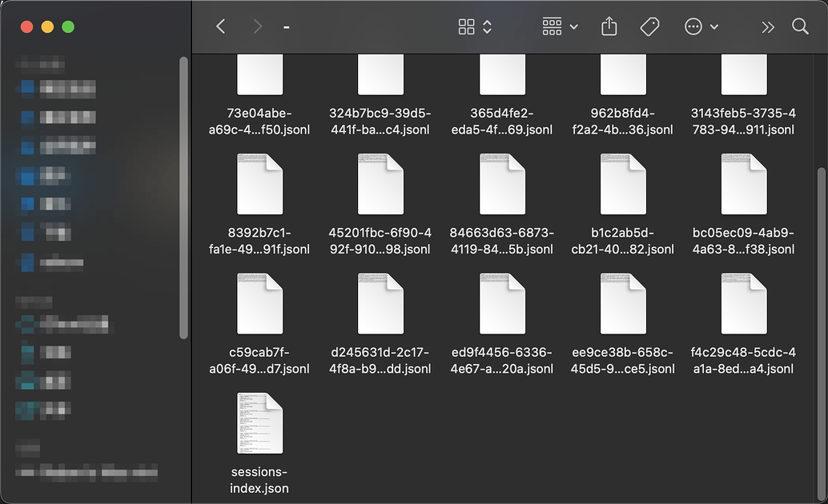Image resolution: width=828 pixels, height=504 pixels.
Task: Switch to icon grid view
Action: pos(466,26)
